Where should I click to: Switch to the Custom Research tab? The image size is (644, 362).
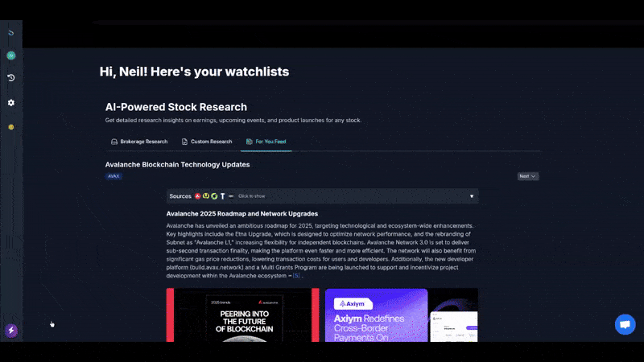point(207,142)
